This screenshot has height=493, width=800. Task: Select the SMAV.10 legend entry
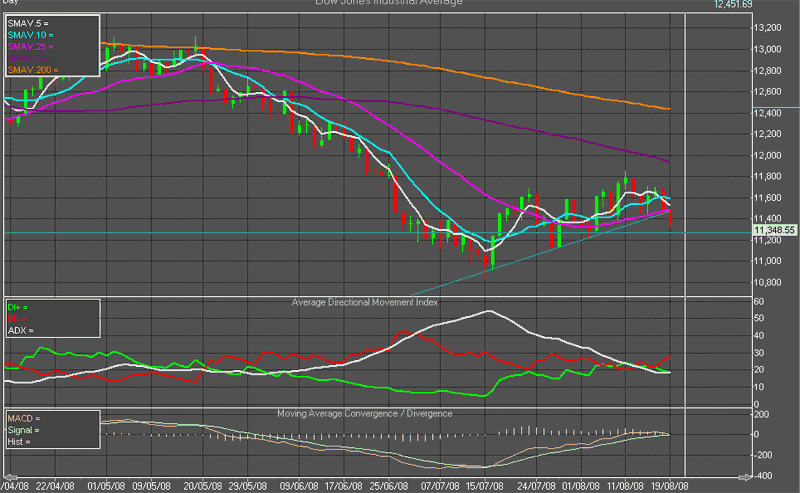pyautogui.click(x=30, y=35)
